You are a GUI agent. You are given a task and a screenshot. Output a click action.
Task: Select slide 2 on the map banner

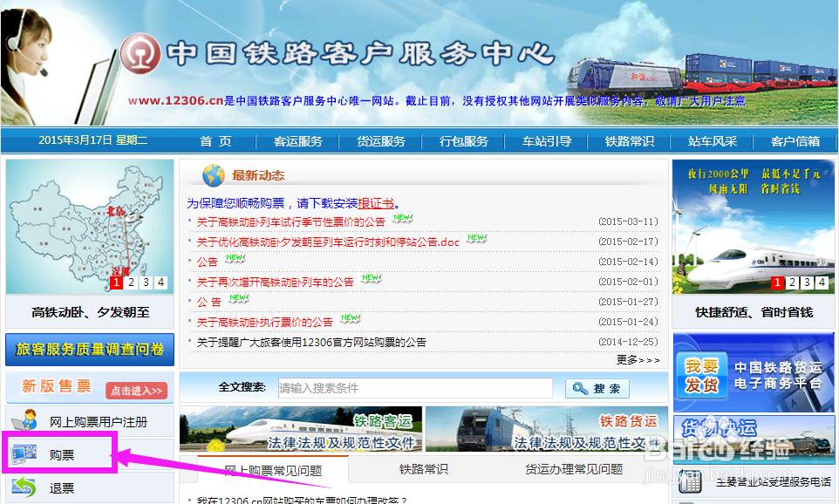coord(131,283)
